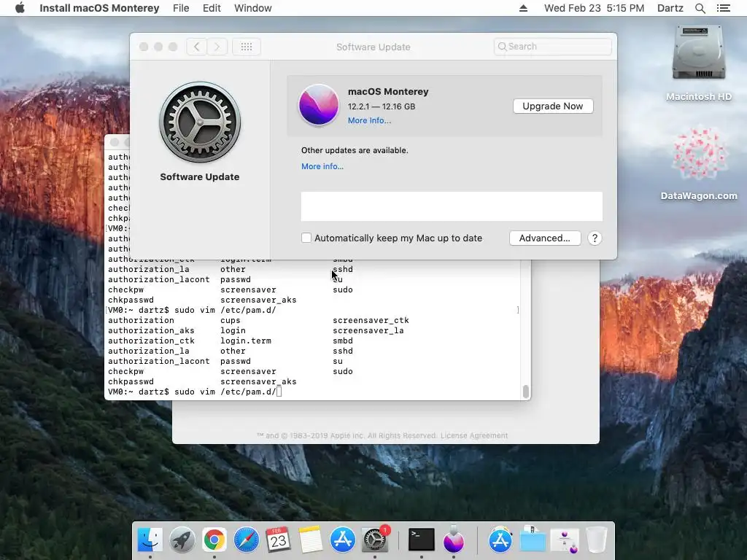Open the Dartz user menu
This screenshot has width=747, height=560.
670,8
